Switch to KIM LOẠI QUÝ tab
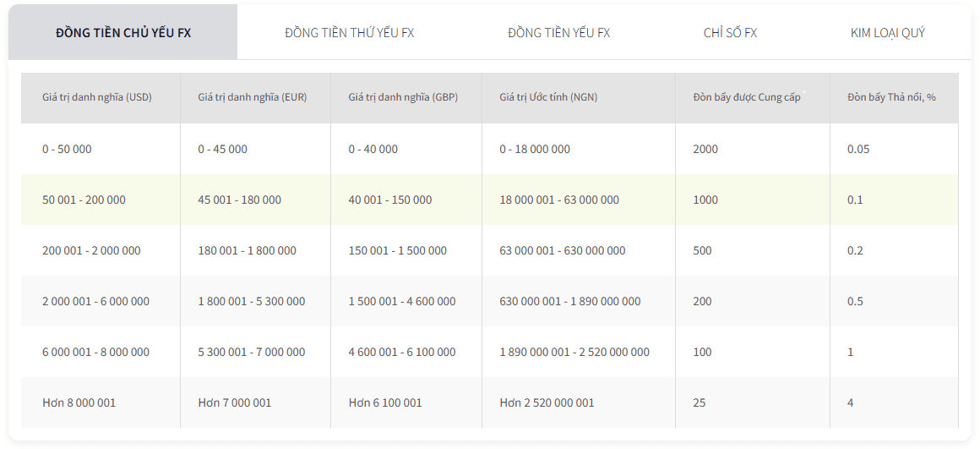The width and height of the screenshot is (980, 449). [888, 32]
